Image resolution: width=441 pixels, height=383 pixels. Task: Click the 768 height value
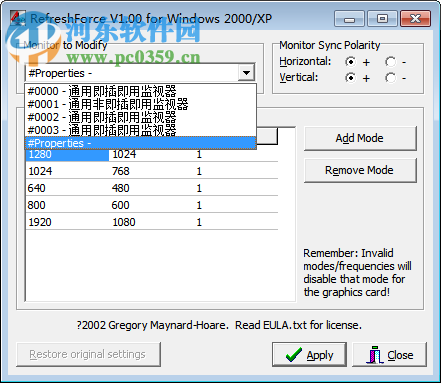pyautogui.click(x=120, y=171)
